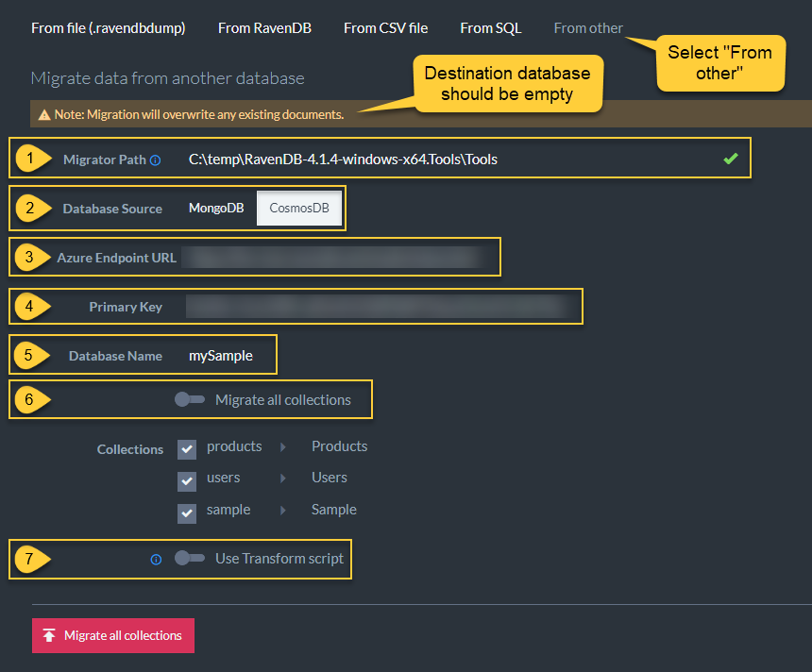812x672 pixels.
Task: Uncheck the users collection checkbox
Action: pyautogui.click(x=187, y=481)
